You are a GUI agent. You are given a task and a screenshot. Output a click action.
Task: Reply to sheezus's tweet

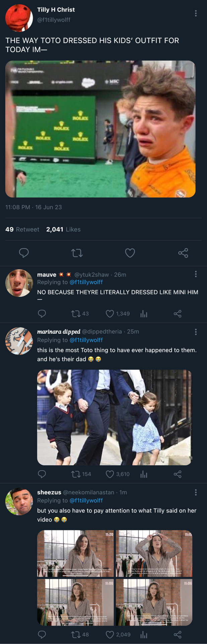tap(42, 635)
